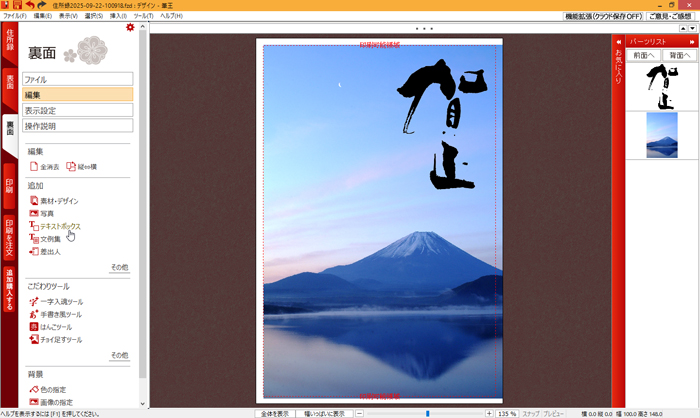This screenshot has height=418, width=700.
Task: Click the 全体を表示 fit-all button
Action: click(x=275, y=413)
